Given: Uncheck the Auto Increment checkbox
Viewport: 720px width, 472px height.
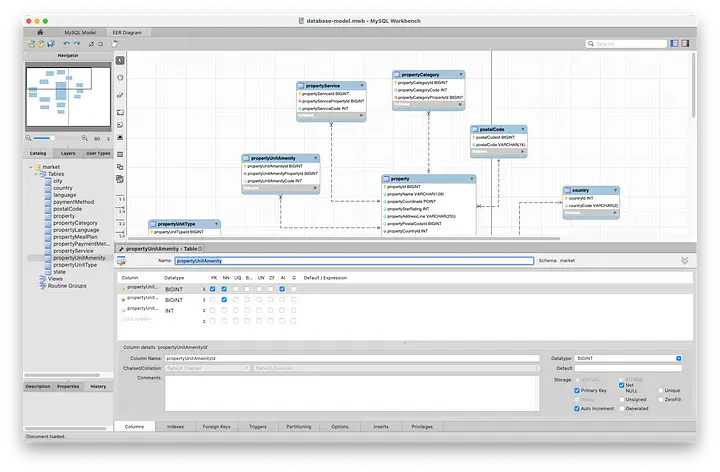Looking at the screenshot, I should 577,408.
